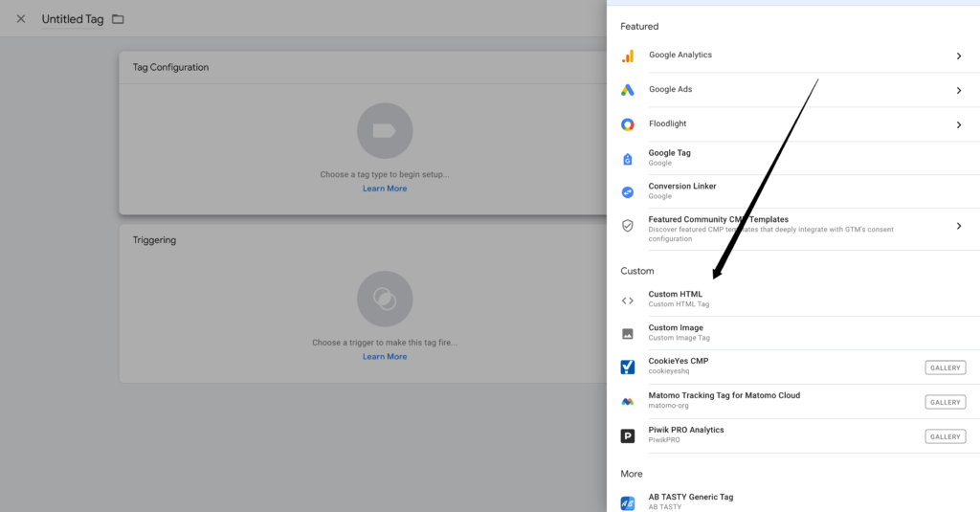980x512 pixels.
Task: Click the CookieYes CMP checkmark icon
Action: click(x=628, y=367)
